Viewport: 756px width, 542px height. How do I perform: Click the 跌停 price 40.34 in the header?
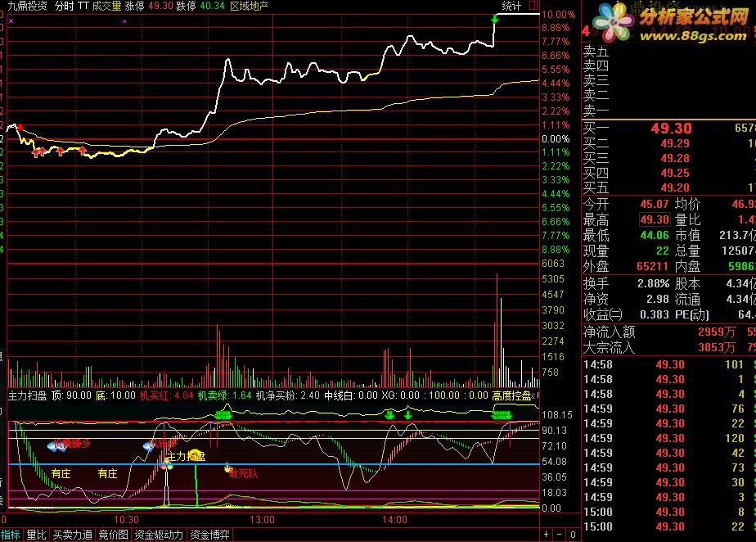tap(212, 6)
